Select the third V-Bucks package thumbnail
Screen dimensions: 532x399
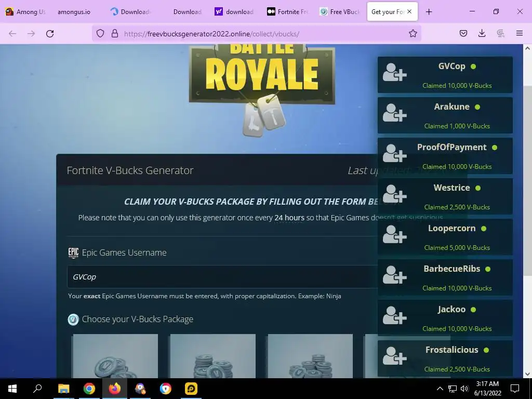coord(310,356)
